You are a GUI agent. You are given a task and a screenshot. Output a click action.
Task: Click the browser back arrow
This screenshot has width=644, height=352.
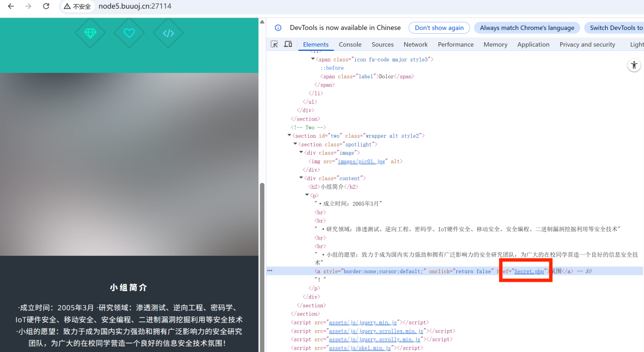[x=11, y=6]
